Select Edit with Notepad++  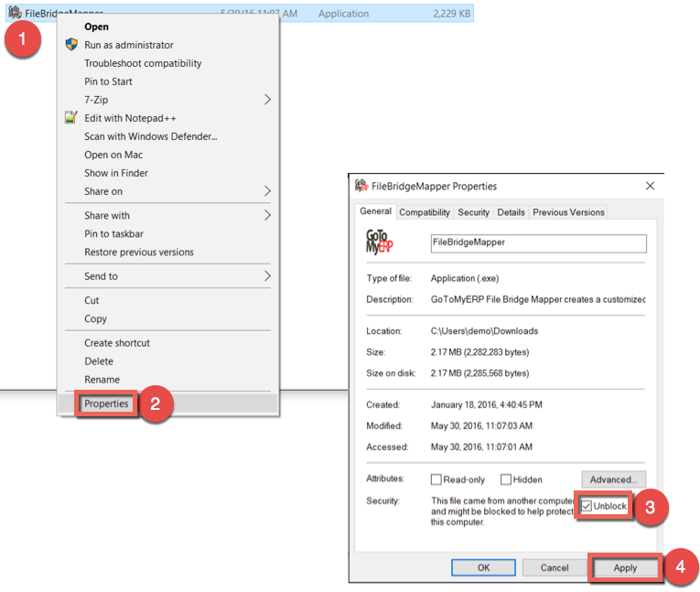coord(130,118)
